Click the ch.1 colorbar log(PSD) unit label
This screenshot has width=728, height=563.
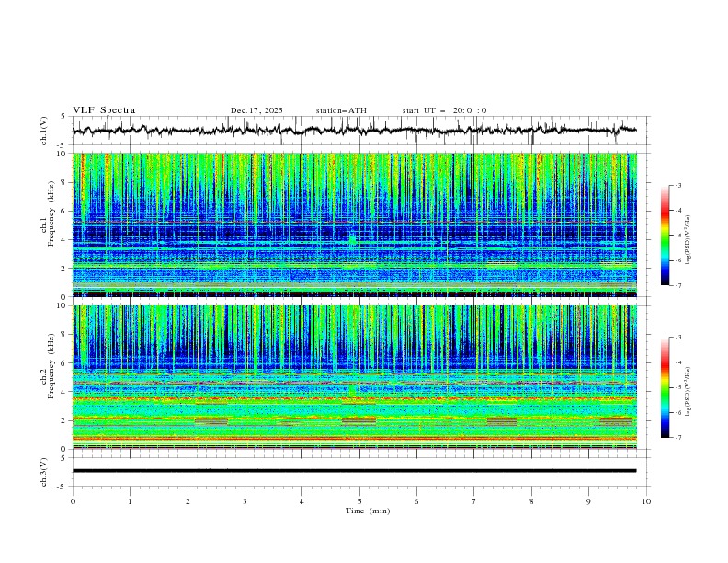[688, 240]
